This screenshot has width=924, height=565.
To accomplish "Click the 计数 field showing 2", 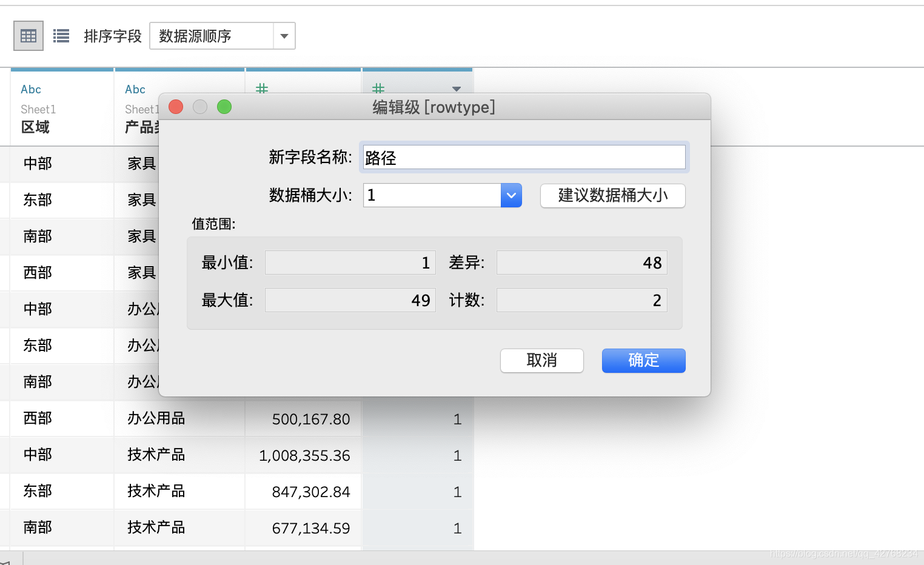I will tap(582, 300).
